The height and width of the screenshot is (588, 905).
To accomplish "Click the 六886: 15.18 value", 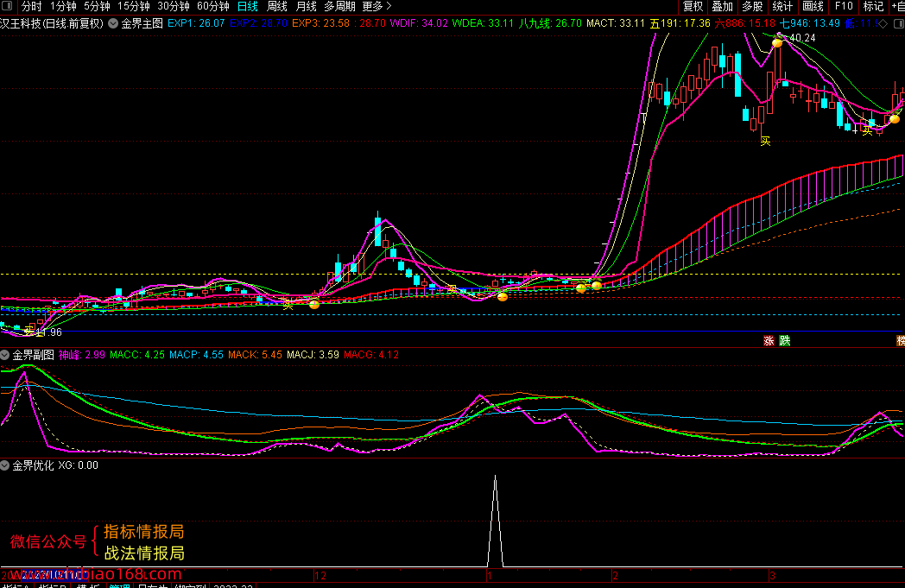I will [x=745, y=23].
